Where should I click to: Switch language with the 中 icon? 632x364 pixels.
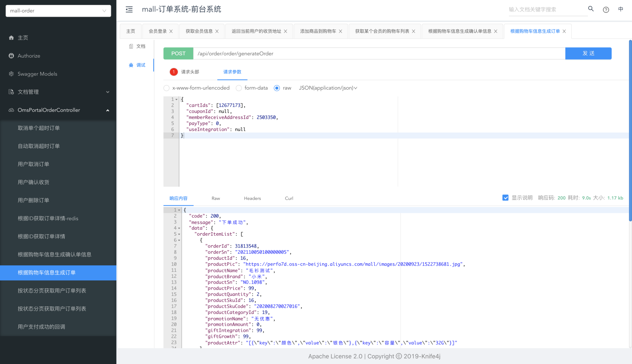pos(621,9)
